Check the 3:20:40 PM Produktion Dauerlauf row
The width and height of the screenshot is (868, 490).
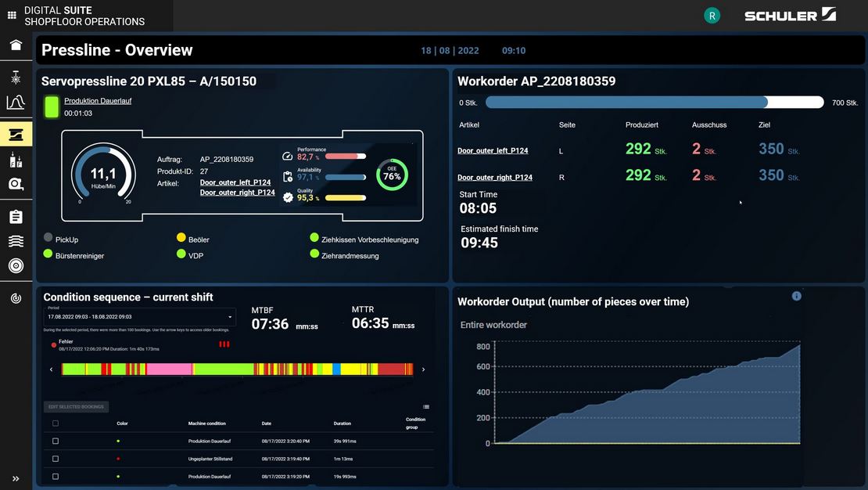point(56,441)
